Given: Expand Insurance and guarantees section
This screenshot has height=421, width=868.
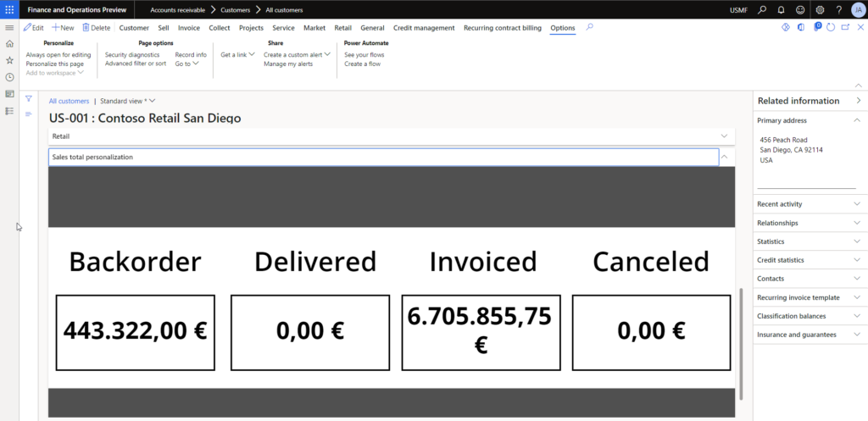Looking at the screenshot, I should click(x=810, y=335).
